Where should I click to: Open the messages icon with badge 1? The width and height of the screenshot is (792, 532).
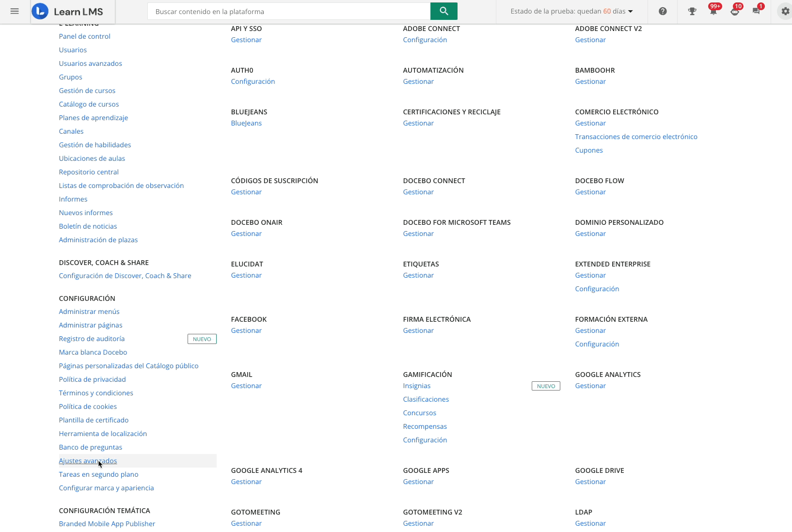point(757,11)
